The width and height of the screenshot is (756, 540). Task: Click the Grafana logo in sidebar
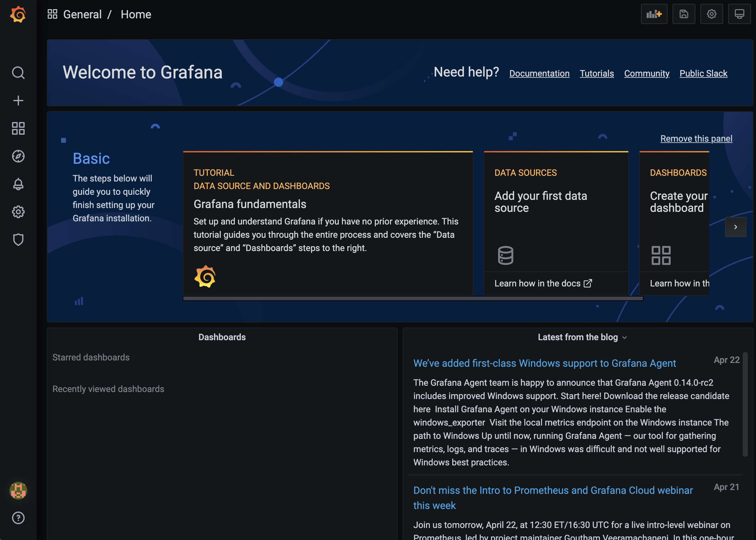pyautogui.click(x=18, y=14)
